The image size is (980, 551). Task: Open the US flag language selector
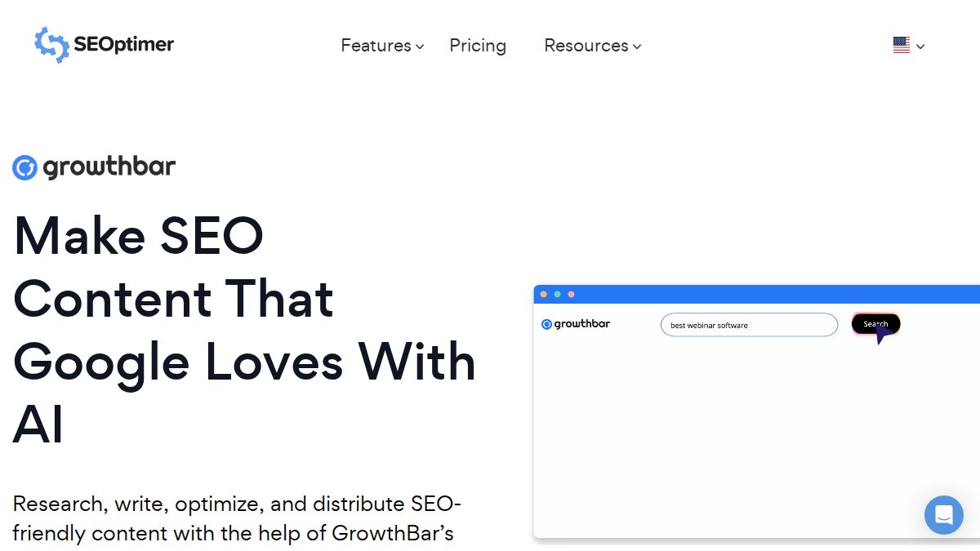tap(909, 46)
